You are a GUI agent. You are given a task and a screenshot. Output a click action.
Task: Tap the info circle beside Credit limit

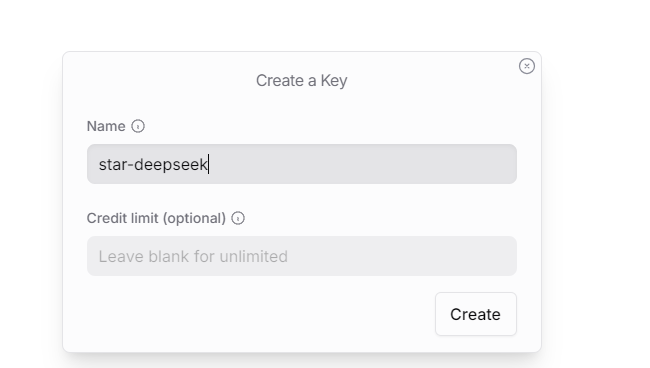coord(238,218)
